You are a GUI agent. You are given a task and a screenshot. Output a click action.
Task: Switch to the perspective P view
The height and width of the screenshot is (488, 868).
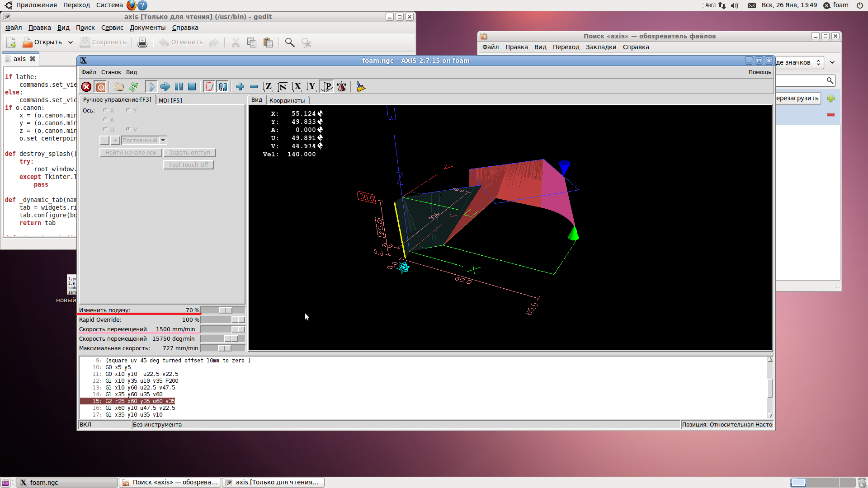point(327,87)
